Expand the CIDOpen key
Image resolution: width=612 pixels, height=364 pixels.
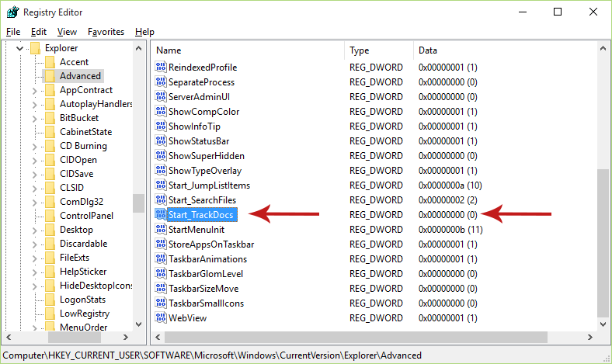(34, 161)
